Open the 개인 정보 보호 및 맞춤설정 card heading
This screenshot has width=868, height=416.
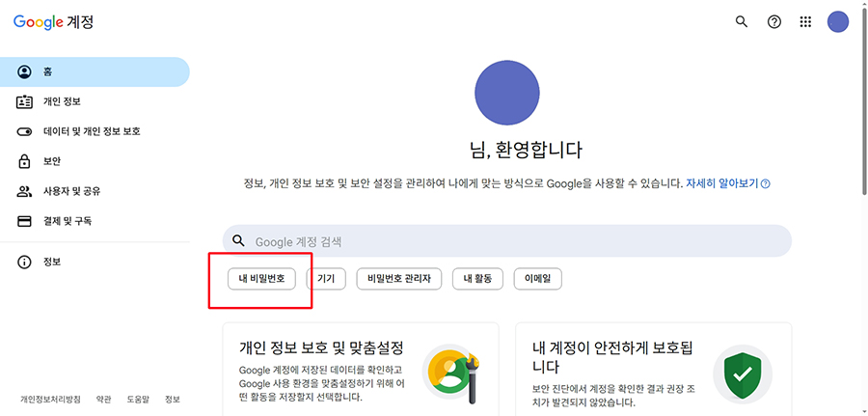click(321, 347)
